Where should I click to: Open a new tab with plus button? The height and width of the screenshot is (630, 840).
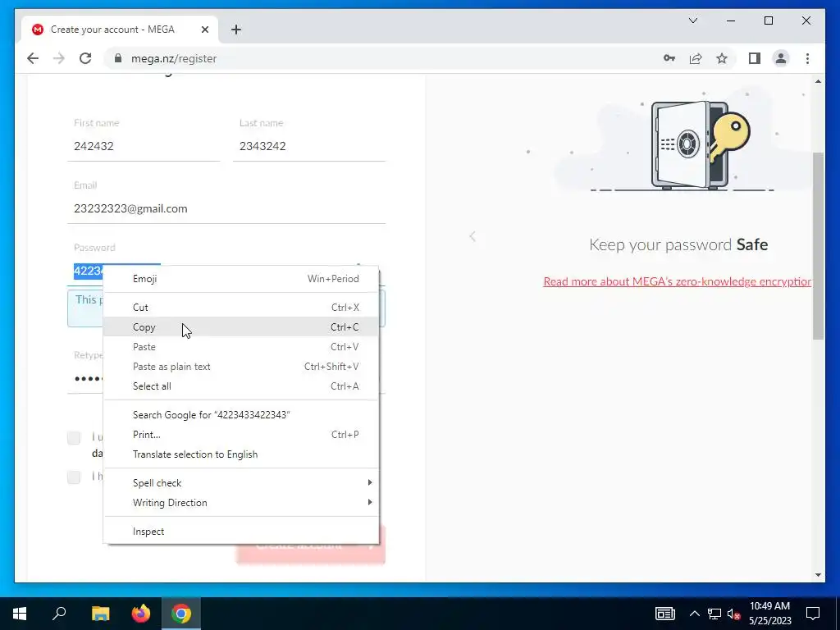pyautogui.click(x=236, y=30)
